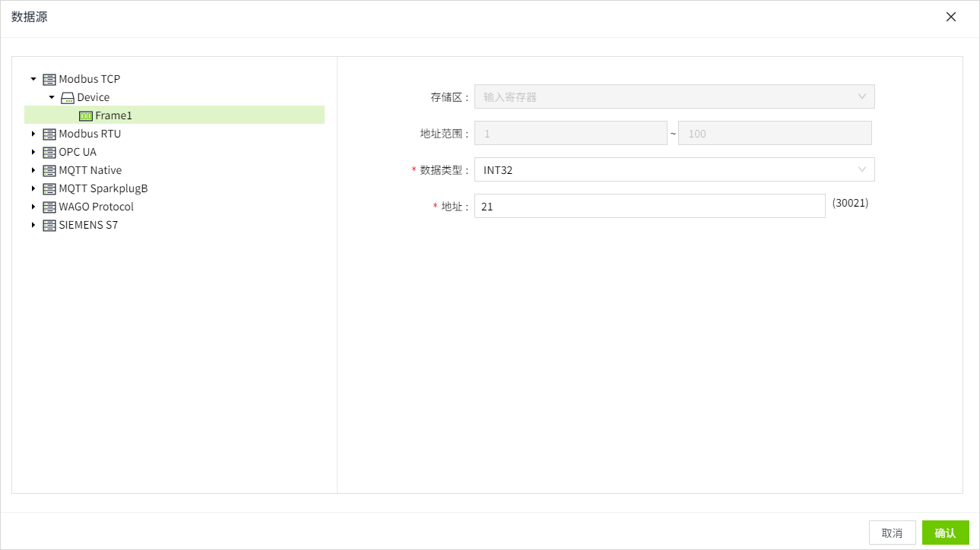The image size is (980, 550).
Task: Click the Modbus RTU server icon
Action: click(x=49, y=134)
